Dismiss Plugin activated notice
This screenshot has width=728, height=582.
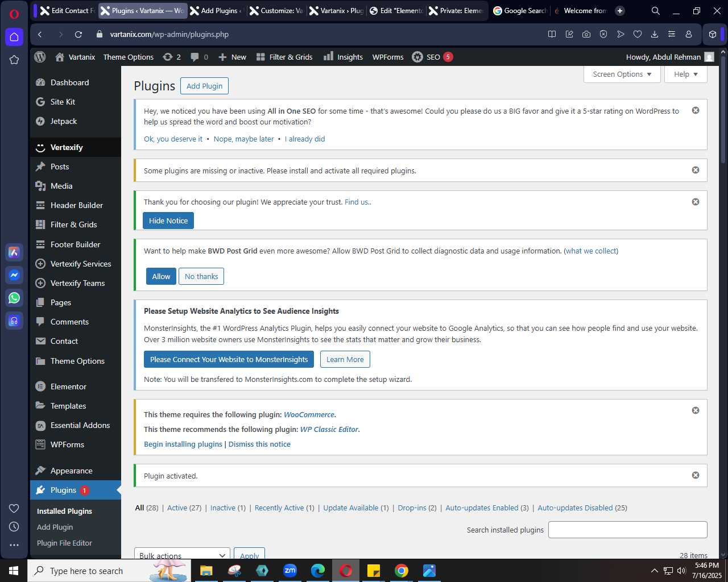click(696, 475)
